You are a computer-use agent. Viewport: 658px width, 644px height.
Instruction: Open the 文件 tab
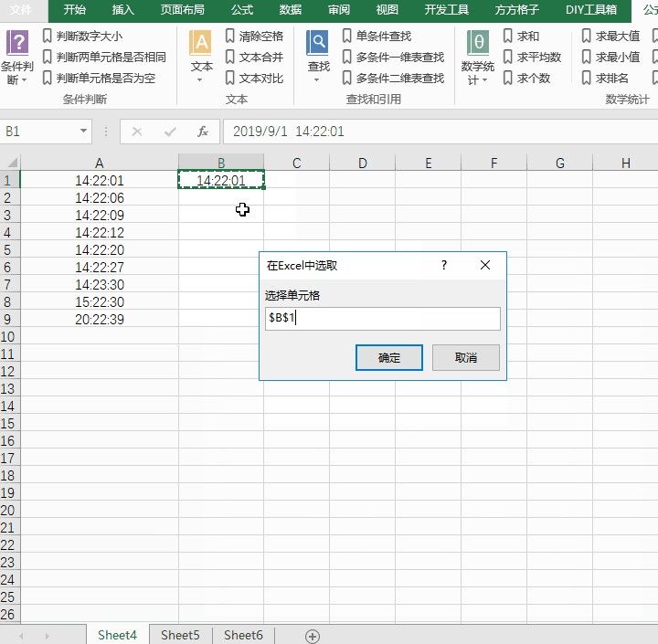coord(20,10)
